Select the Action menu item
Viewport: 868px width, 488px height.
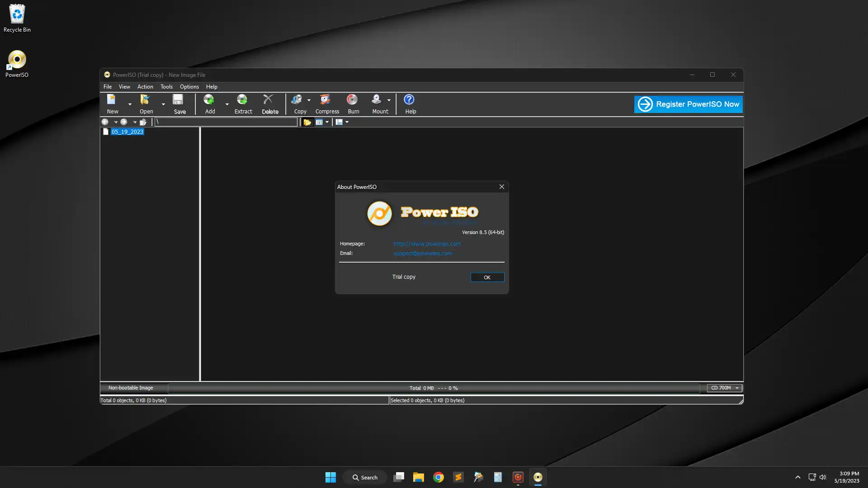tap(146, 87)
